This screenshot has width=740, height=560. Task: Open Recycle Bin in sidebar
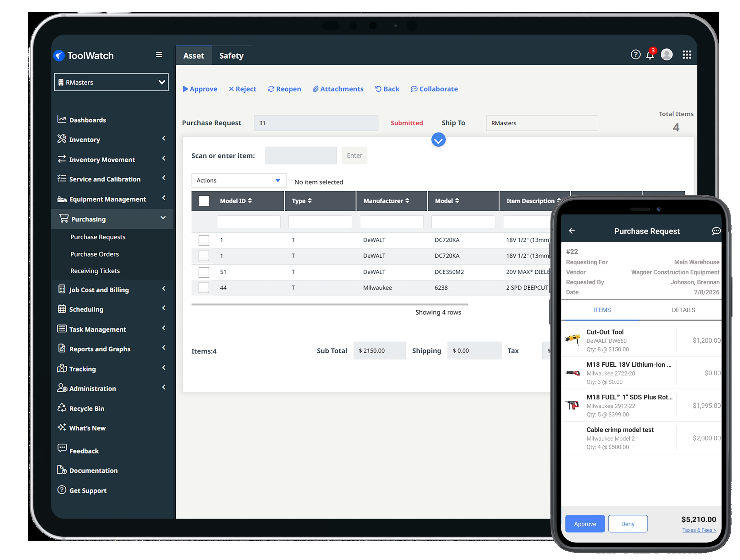(x=81, y=408)
